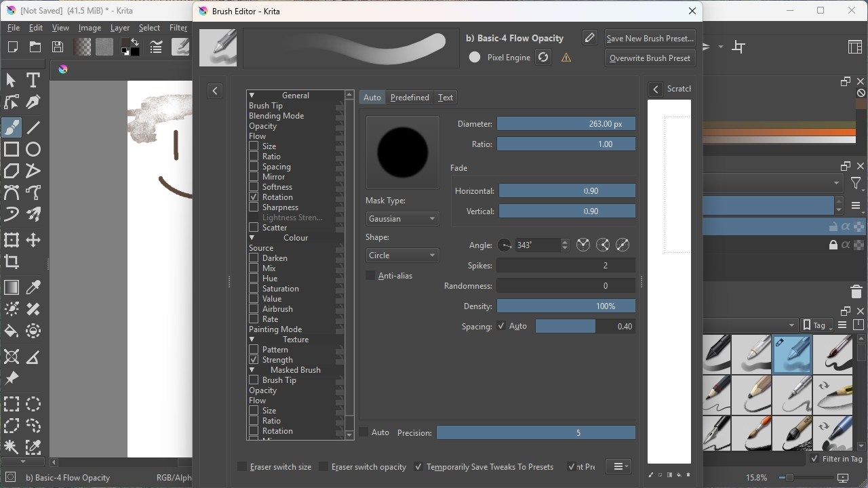Collapse the Masked Brush section
The width and height of the screenshot is (868, 488).
pyautogui.click(x=252, y=370)
